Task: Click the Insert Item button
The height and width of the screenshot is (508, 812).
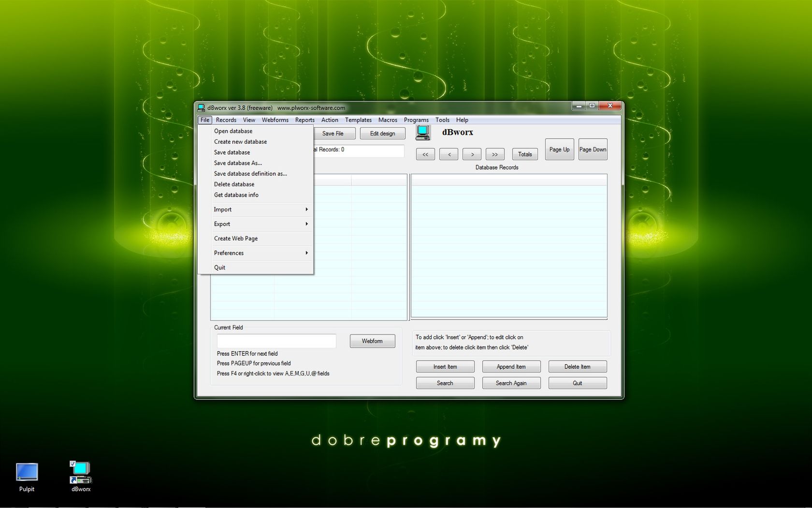Action: (x=445, y=367)
